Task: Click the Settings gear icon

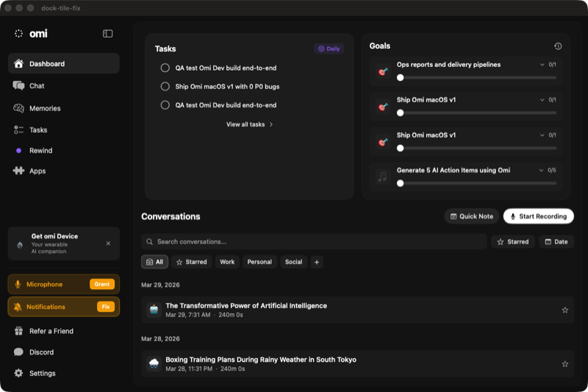Action: pyautogui.click(x=18, y=373)
